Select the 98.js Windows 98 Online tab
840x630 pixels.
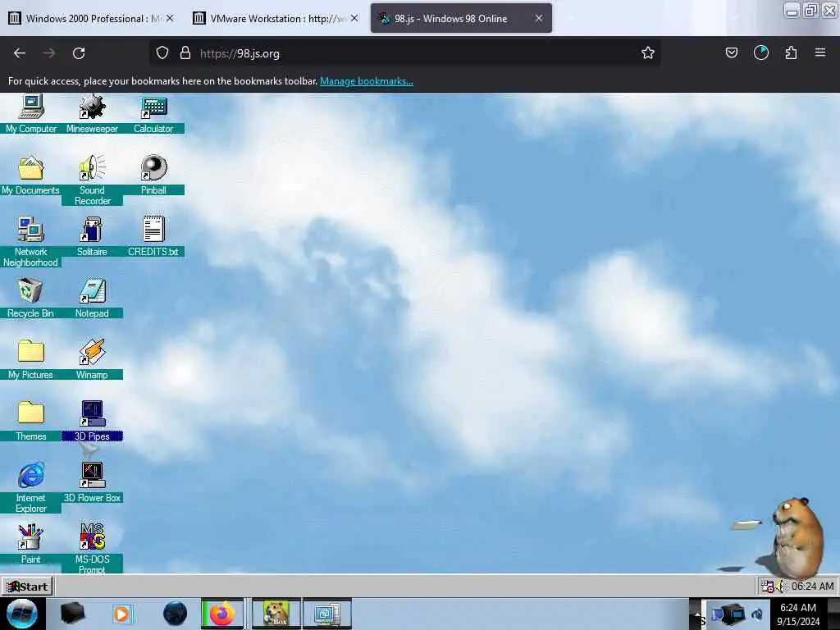tap(461, 18)
